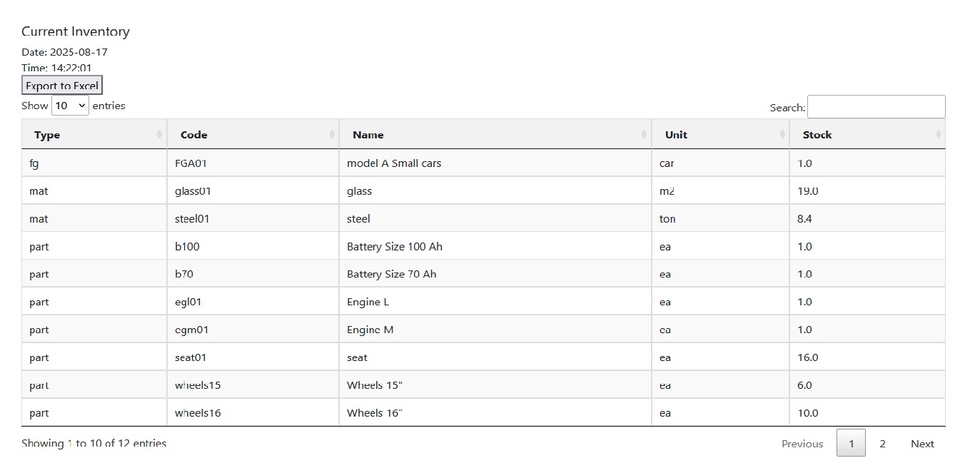Open the Show entries dropdown

click(x=70, y=106)
